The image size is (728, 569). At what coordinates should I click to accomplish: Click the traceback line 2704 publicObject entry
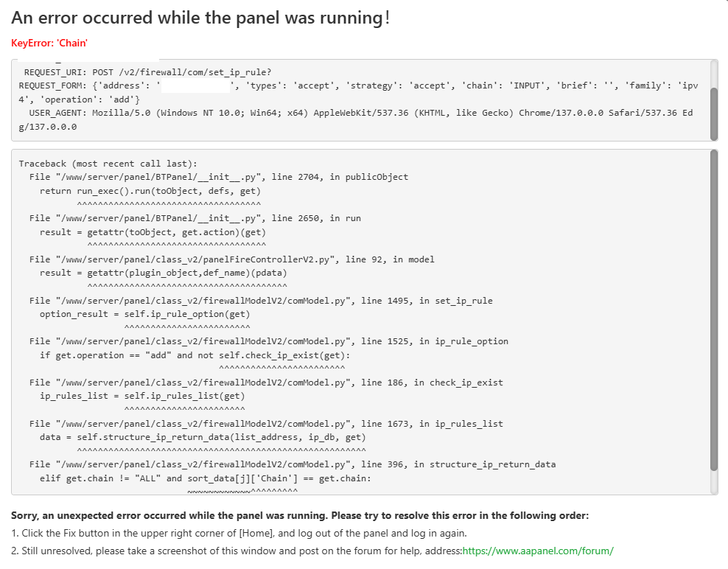(218, 177)
